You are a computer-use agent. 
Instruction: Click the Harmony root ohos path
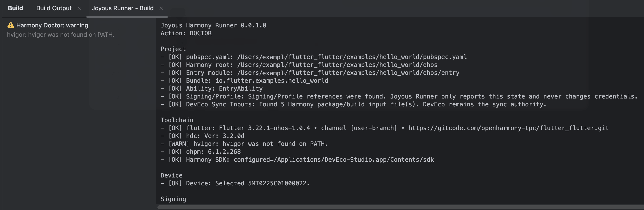pos(337,65)
